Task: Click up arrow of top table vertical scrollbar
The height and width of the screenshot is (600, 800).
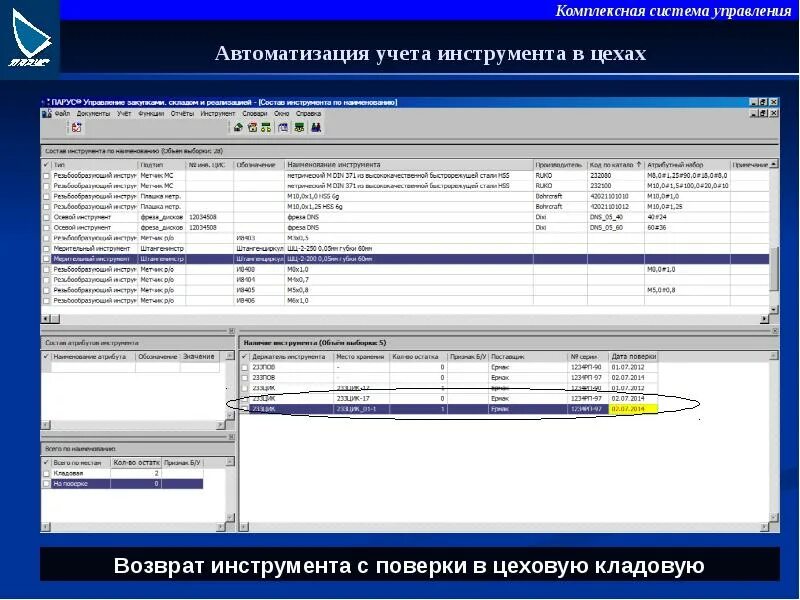Action: (774, 164)
